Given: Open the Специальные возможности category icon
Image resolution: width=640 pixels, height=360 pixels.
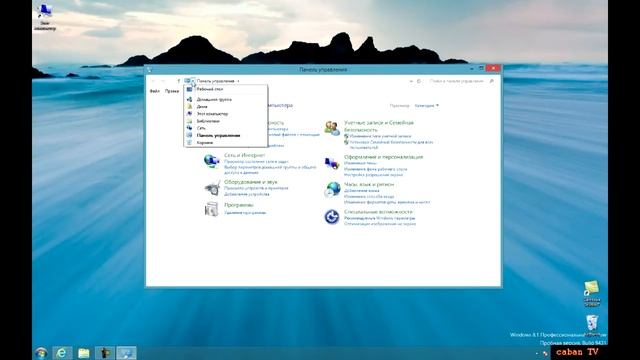Looking at the screenshot, I should (x=332, y=217).
